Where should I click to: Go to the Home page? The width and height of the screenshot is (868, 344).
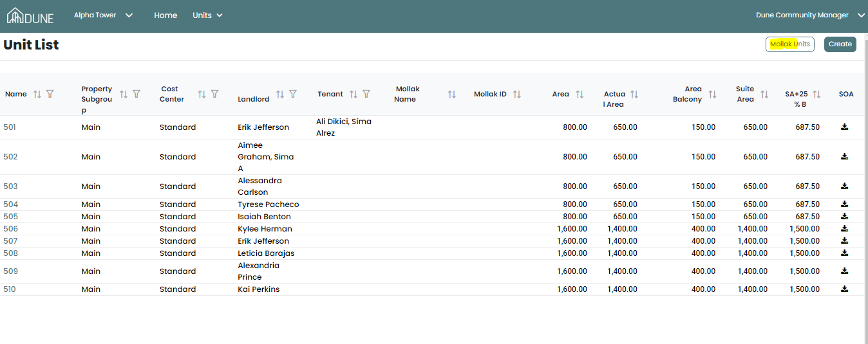pyautogui.click(x=165, y=15)
